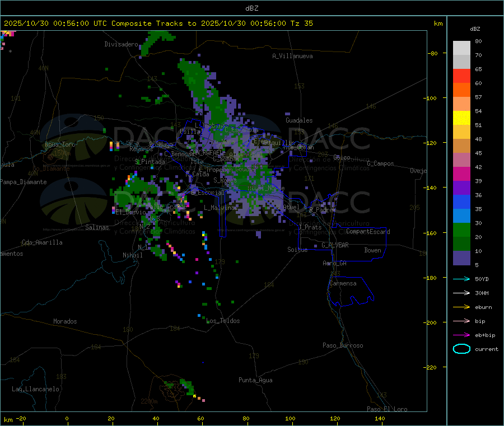Select the R_Padre map label
Image resolution: width=504 pixels, height=426 pixels.
tap(322, 210)
